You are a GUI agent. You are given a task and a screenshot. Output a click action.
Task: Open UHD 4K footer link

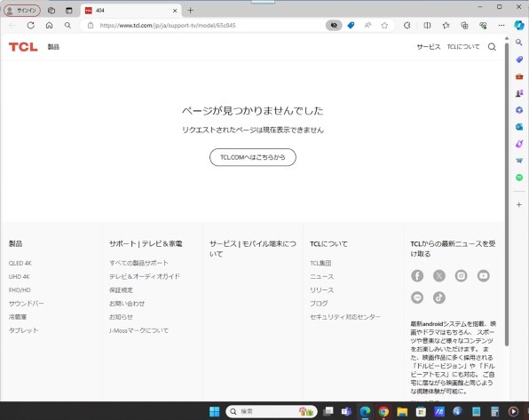(x=20, y=276)
